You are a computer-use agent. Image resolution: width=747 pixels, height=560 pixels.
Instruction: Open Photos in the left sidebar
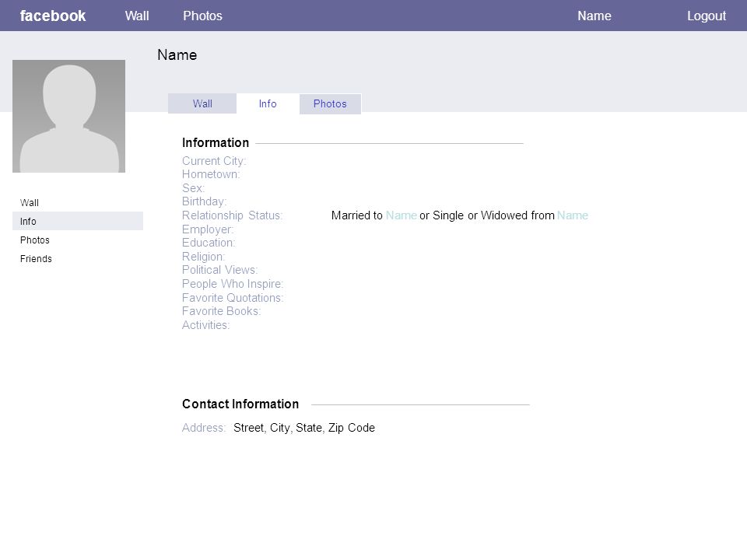pos(35,240)
